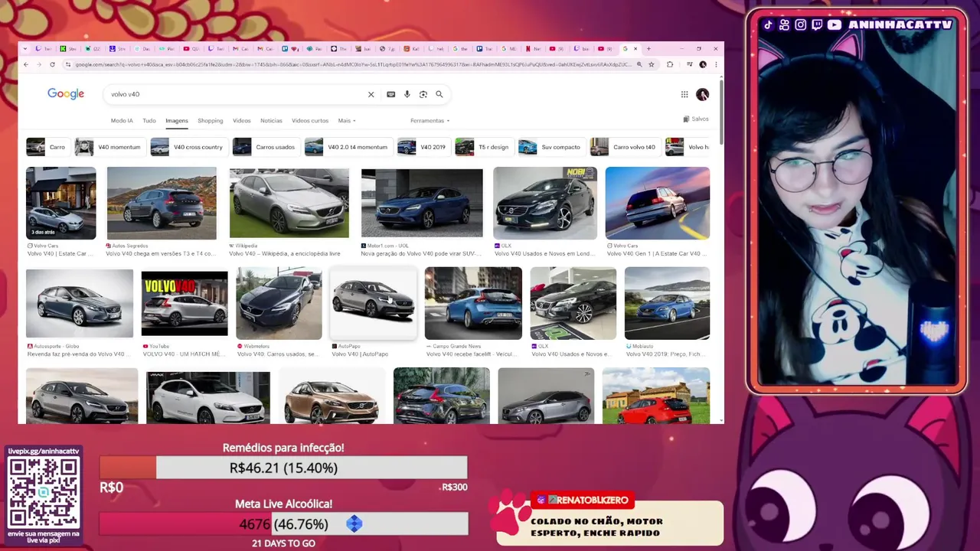980x551 pixels.
Task: Switch to the Modo IA tab
Action: (x=122, y=120)
